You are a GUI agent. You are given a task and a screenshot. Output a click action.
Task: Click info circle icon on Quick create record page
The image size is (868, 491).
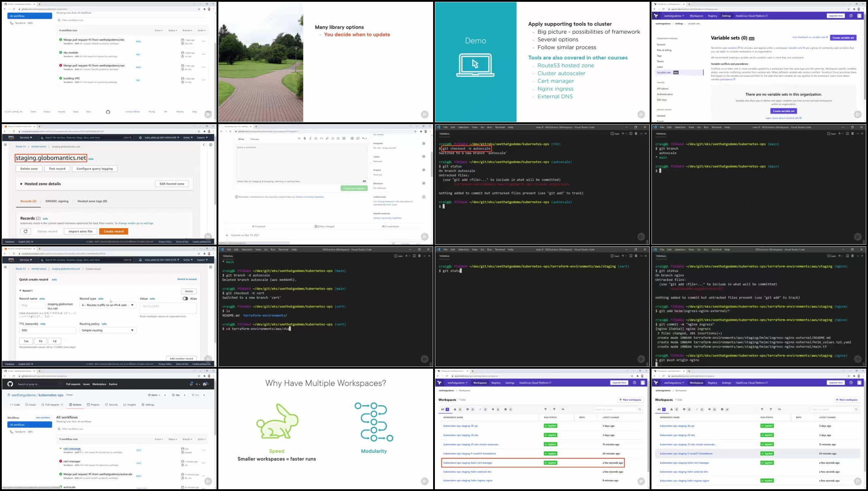tap(210, 267)
